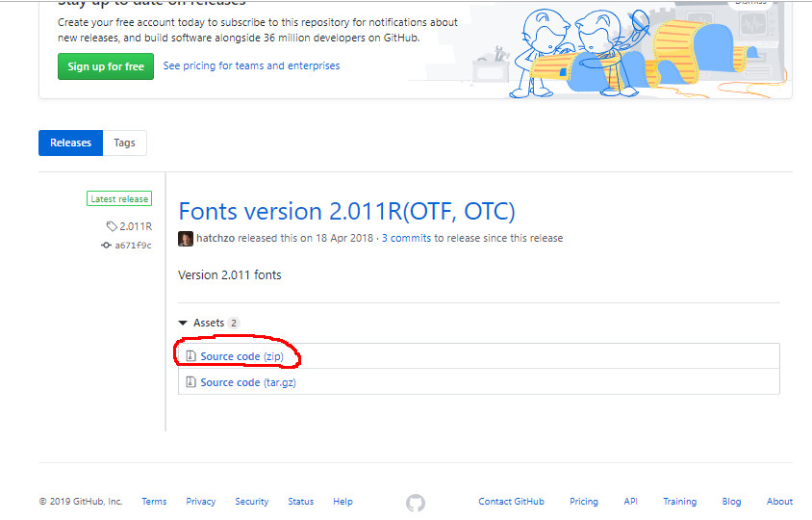Click the © 2019 GitHub, Inc. text
812x520 pixels.
pos(80,502)
